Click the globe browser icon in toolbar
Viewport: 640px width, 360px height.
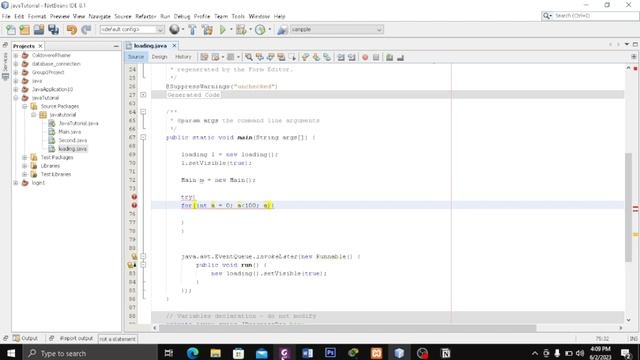(174, 29)
